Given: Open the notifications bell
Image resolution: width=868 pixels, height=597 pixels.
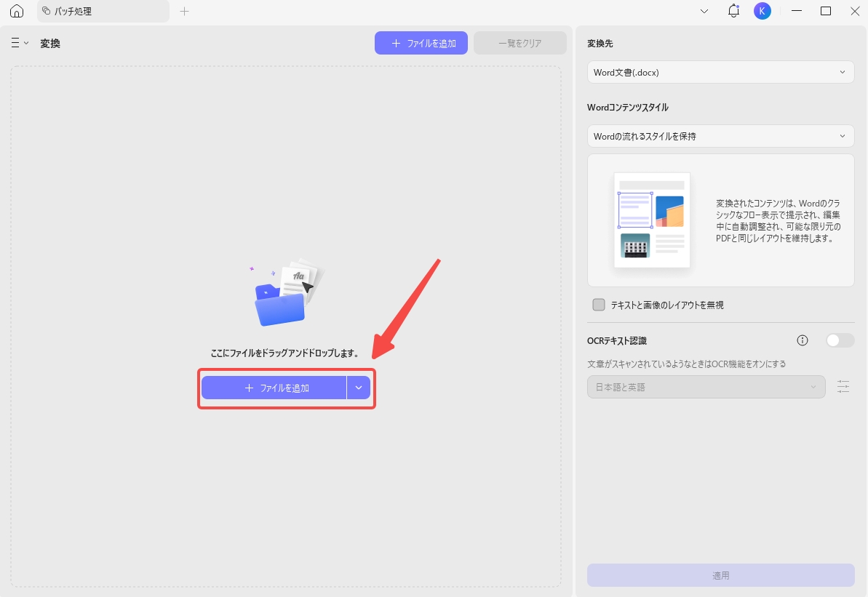Looking at the screenshot, I should 733,11.
